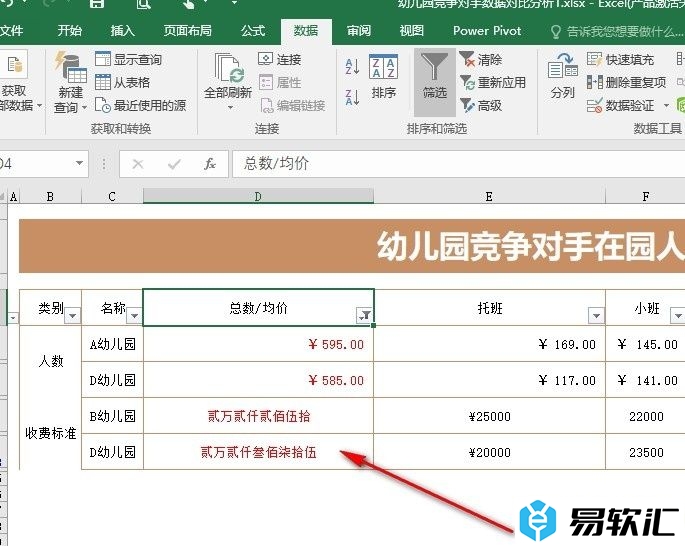Clear the applied filter
The image size is (685, 546).
(x=481, y=59)
